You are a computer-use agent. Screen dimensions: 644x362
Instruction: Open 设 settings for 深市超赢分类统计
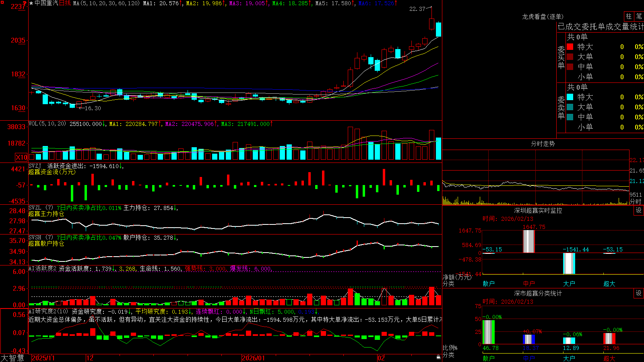639,293
